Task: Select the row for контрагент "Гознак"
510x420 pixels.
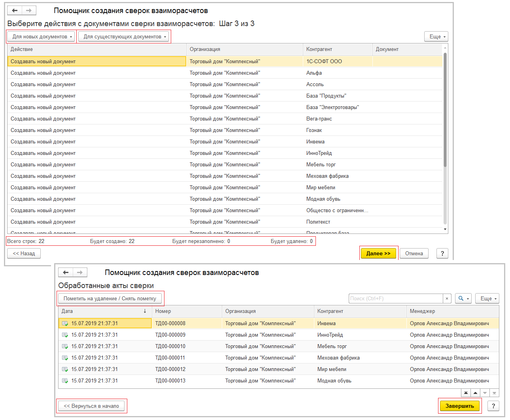Action: tap(225, 130)
